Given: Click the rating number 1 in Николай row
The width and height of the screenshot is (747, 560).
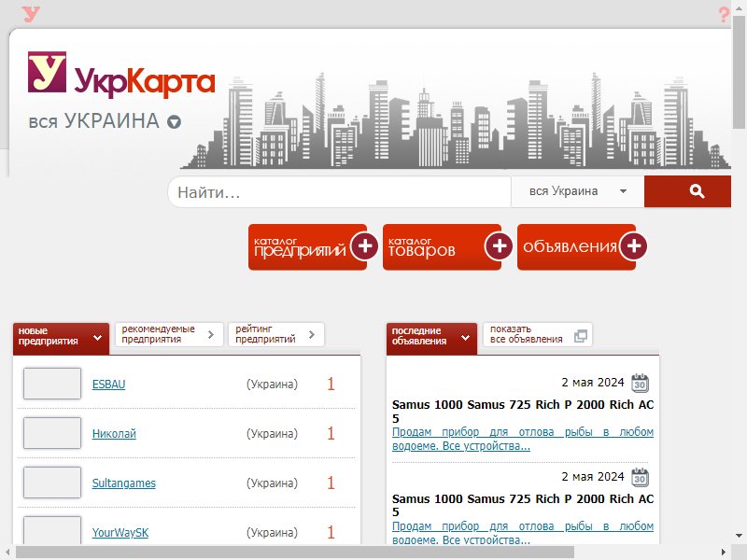Looking at the screenshot, I should [331, 433].
